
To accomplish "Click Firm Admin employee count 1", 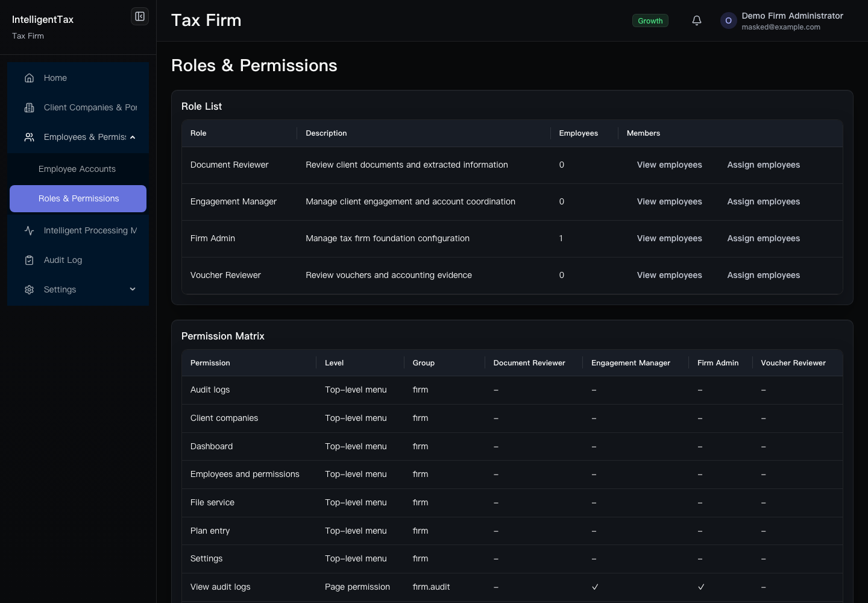I will tap(561, 238).
